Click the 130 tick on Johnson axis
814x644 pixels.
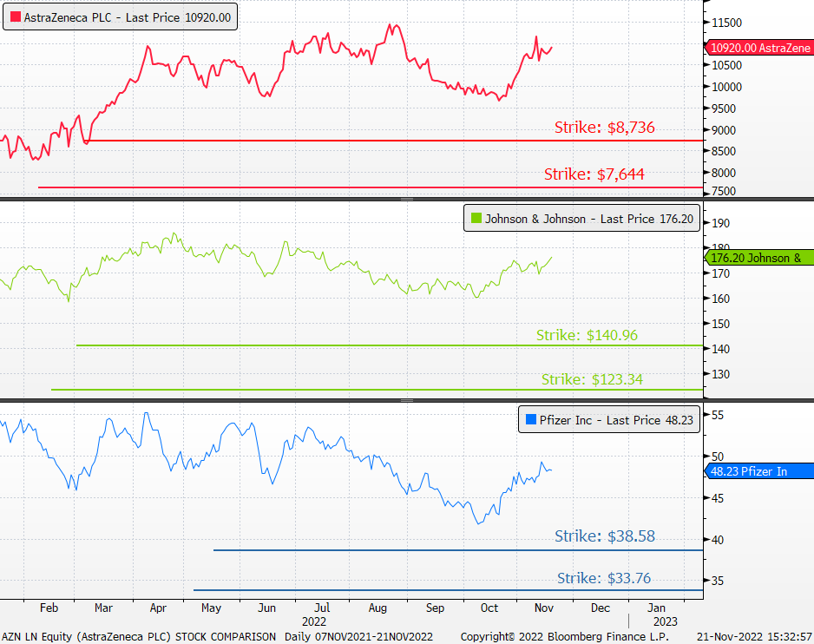pyautogui.click(x=720, y=374)
